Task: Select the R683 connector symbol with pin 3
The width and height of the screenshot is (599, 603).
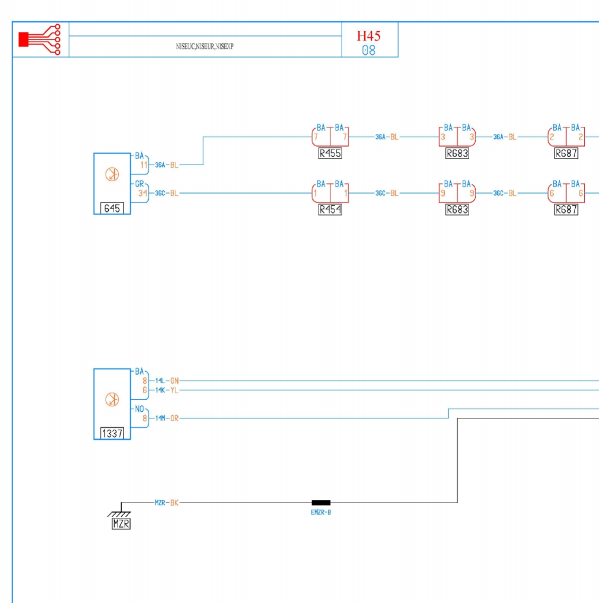Action: pyautogui.click(x=457, y=137)
